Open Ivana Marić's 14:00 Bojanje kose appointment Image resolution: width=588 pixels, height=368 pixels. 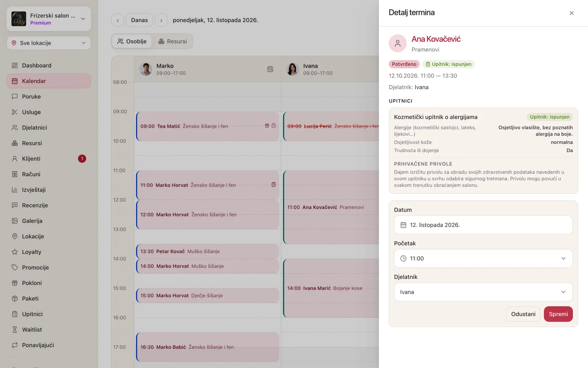click(331, 288)
